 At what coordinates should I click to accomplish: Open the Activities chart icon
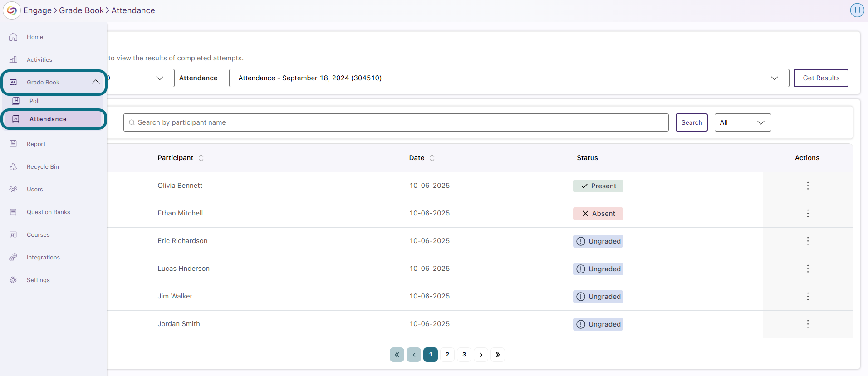point(13,60)
